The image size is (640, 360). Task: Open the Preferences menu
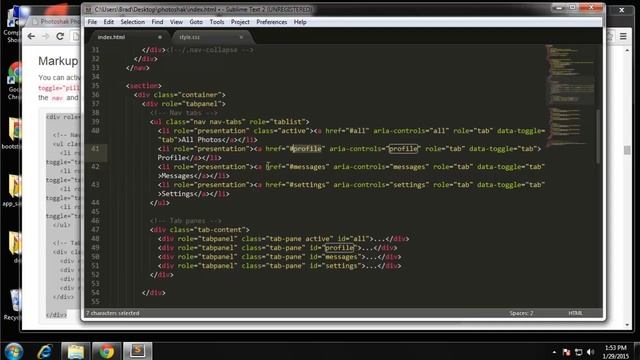click(271, 22)
